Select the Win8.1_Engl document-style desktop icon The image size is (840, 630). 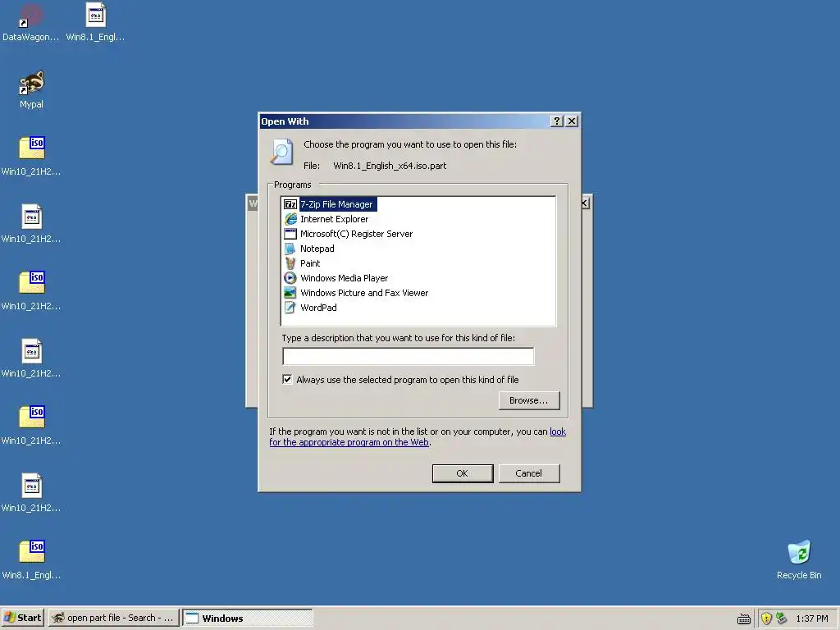tap(95, 23)
